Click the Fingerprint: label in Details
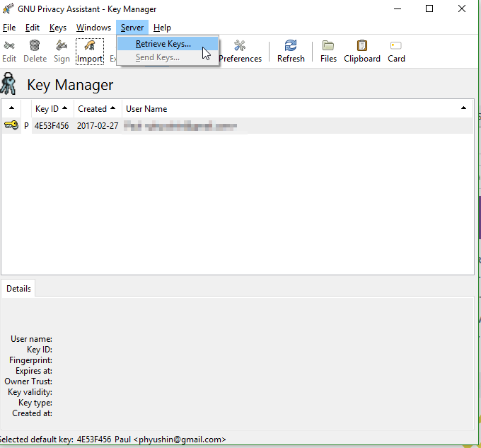This screenshot has height=448, width=481. click(30, 360)
